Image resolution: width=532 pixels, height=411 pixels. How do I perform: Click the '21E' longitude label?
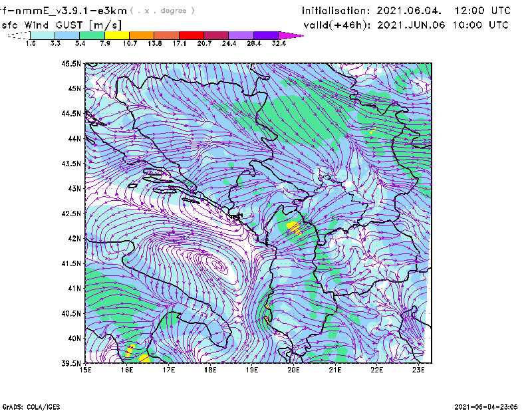(335, 370)
